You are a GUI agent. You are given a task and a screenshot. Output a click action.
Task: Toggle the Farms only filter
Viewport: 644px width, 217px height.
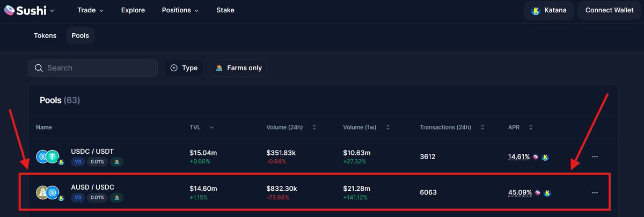(x=238, y=68)
